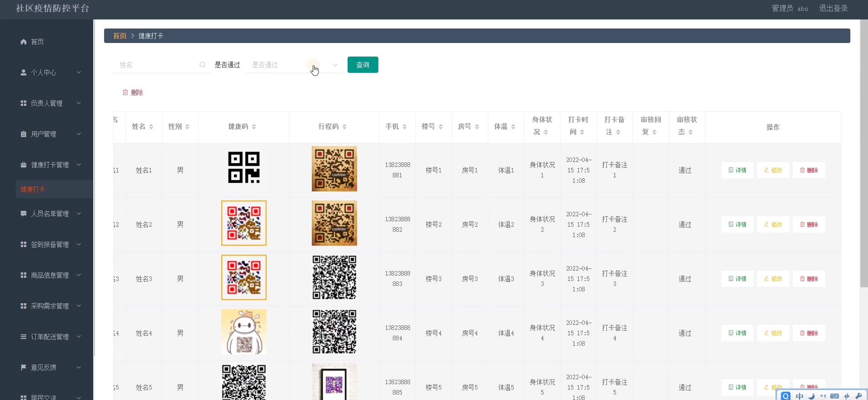868x400 pixels.
Task: Open the 是否通过 dropdown
Action: (x=294, y=65)
